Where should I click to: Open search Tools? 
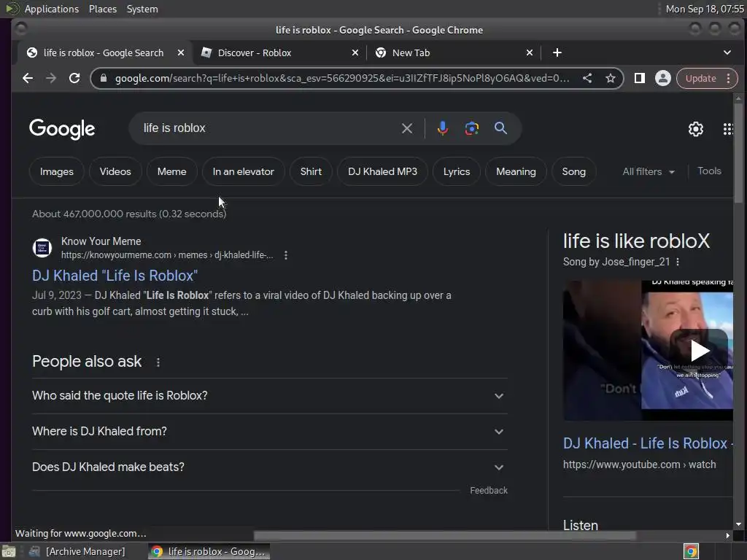(x=709, y=171)
